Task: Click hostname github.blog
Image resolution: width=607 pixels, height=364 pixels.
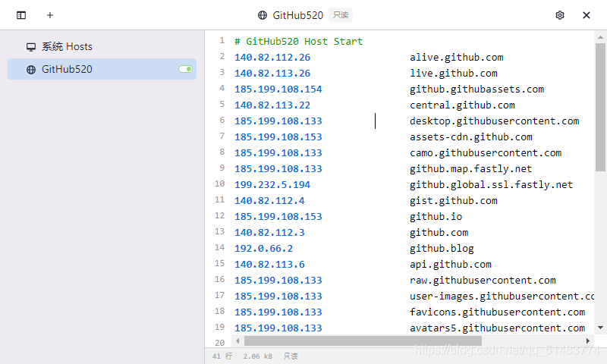Action: [442, 248]
